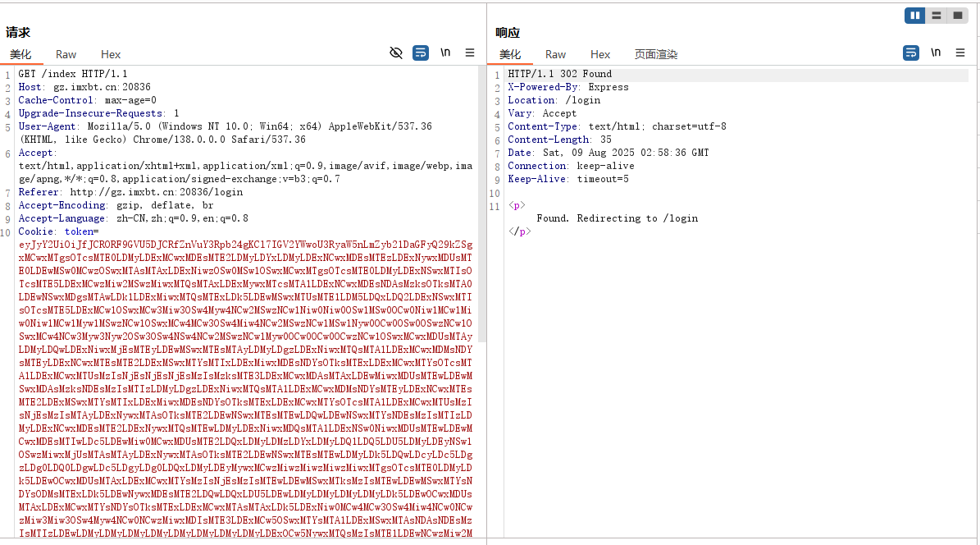Show \n characters in response panel

(x=936, y=53)
